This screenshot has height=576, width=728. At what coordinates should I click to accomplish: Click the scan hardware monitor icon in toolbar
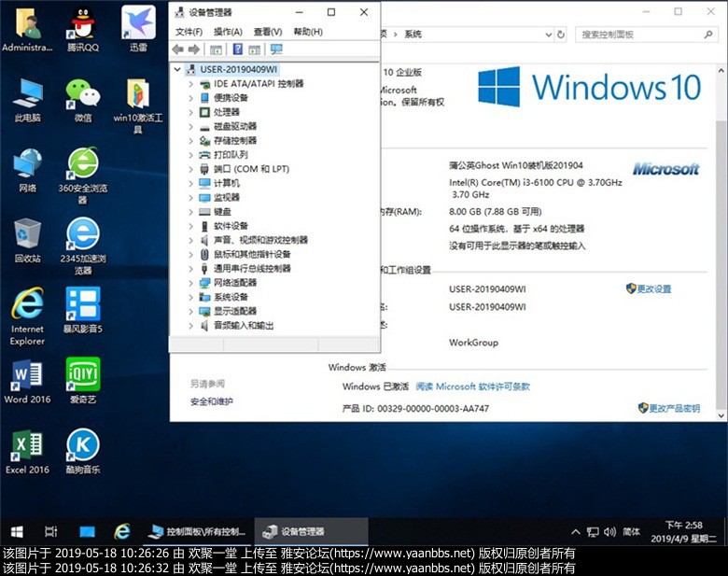tap(276, 49)
